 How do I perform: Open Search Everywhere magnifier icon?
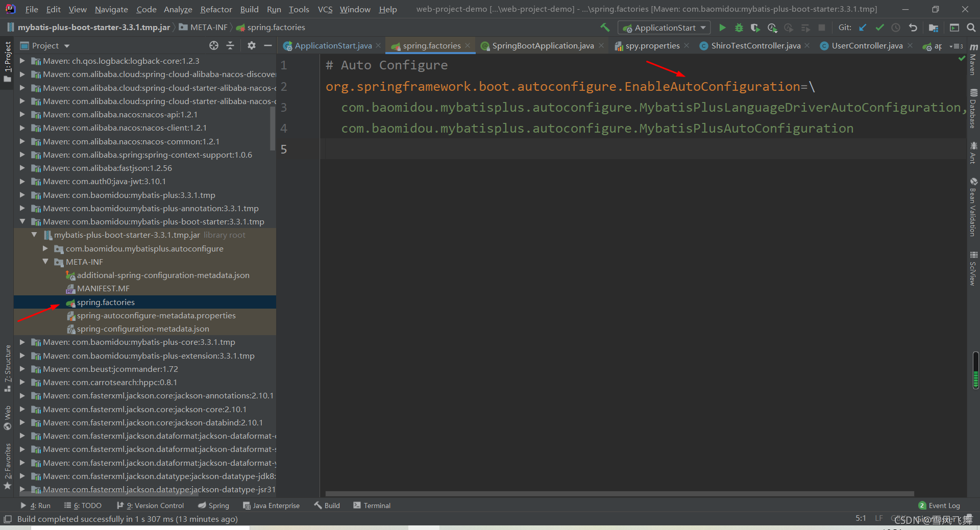[971, 28]
